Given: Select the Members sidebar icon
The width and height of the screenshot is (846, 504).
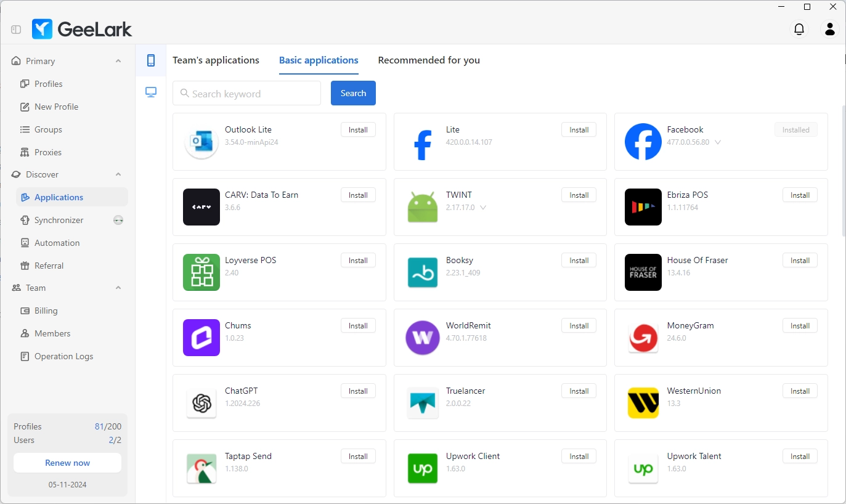Looking at the screenshot, I should click(x=25, y=333).
